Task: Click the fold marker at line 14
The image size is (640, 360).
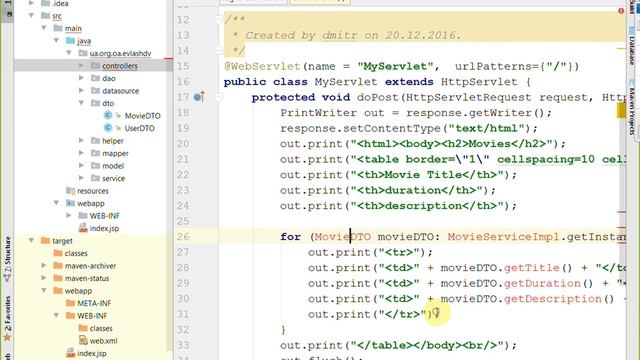Action: pyautogui.click(x=219, y=51)
